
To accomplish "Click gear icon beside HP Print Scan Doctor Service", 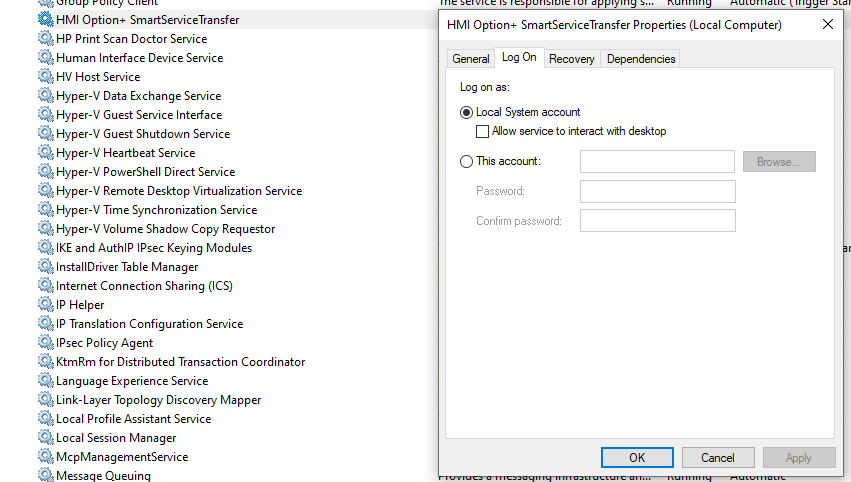I will [x=46, y=39].
